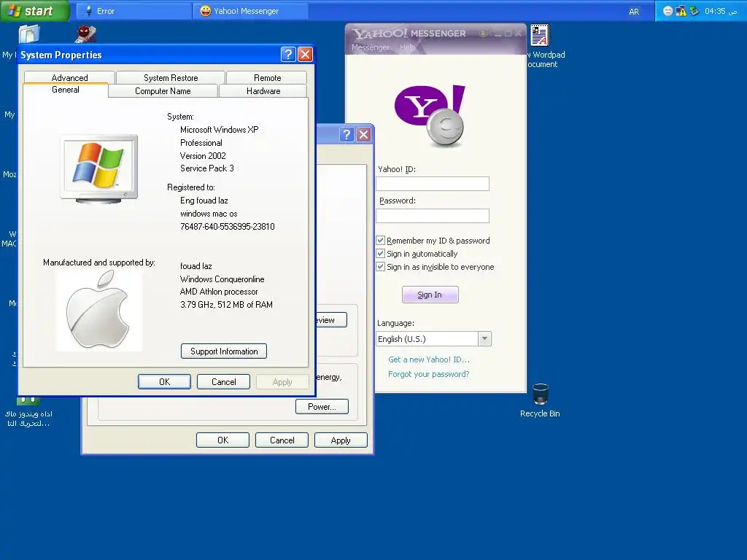Open Get a new Yahoo! ID link
This screenshot has width=747, height=560.
pyautogui.click(x=429, y=359)
